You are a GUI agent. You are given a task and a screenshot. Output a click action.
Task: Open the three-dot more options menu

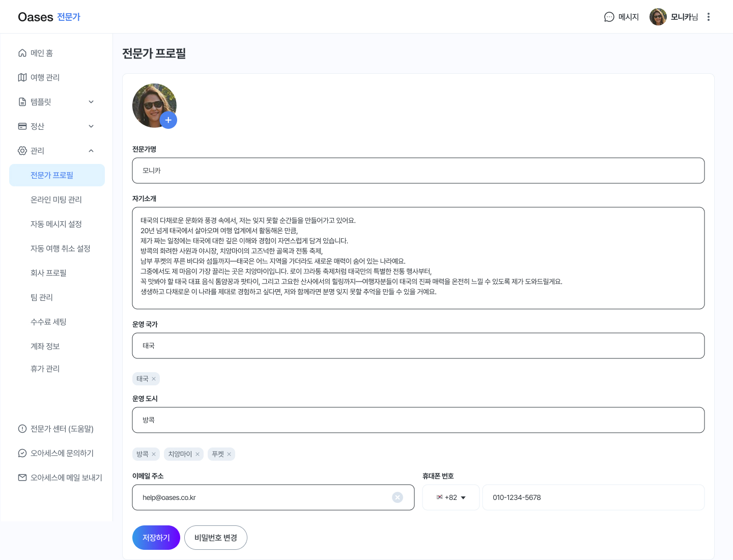point(708,17)
